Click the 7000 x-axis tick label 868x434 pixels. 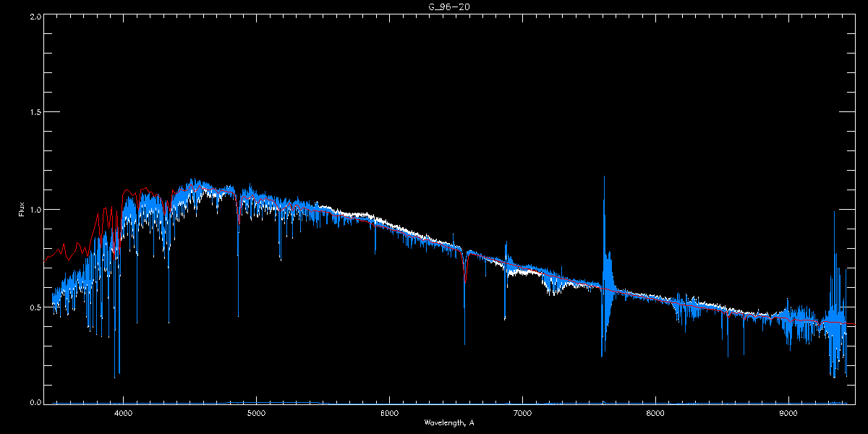tap(522, 413)
